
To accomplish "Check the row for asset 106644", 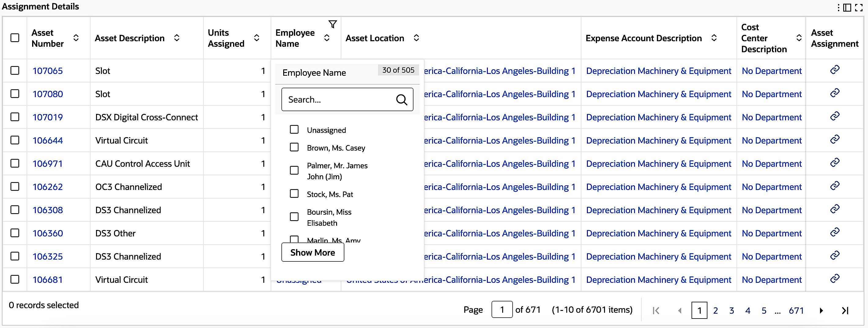I will click(x=15, y=140).
